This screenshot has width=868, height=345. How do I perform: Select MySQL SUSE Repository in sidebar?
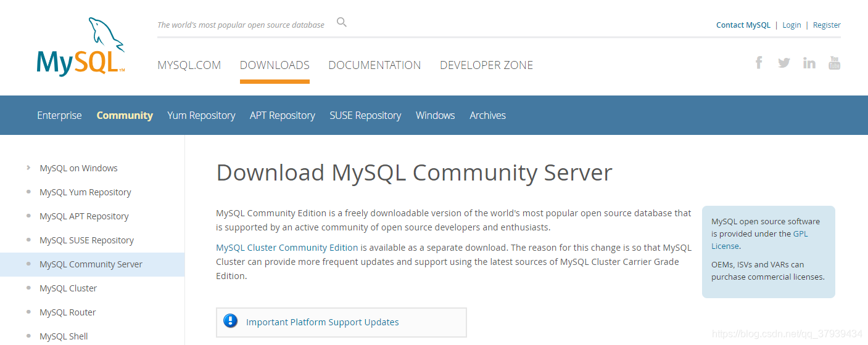click(86, 240)
